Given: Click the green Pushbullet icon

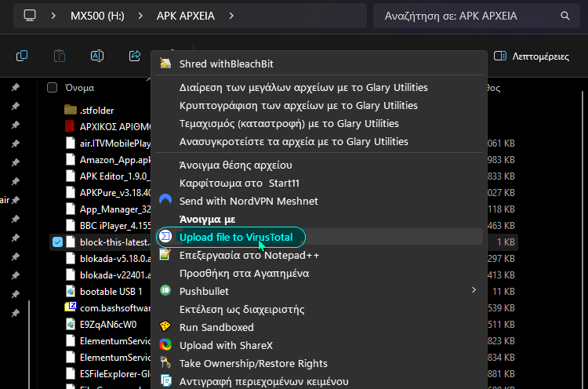Looking at the screenshot, I should pos(165,290).
